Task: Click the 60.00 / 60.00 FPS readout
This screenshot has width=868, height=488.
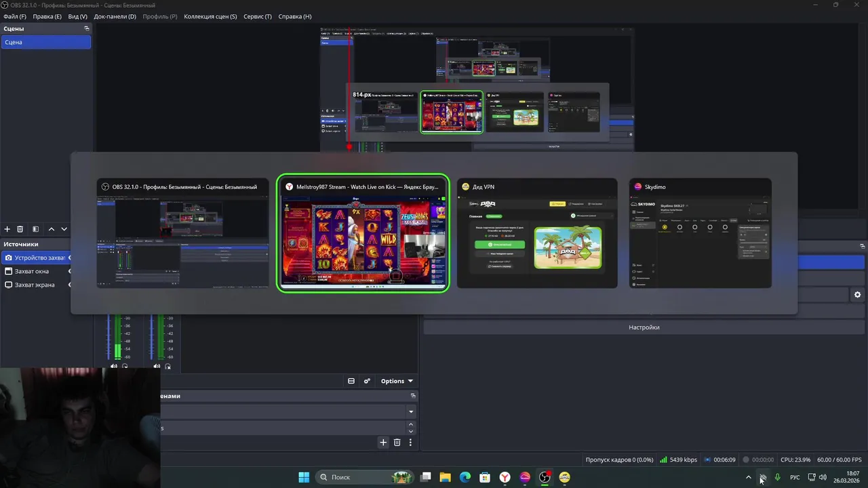Action: click(840, 460)
